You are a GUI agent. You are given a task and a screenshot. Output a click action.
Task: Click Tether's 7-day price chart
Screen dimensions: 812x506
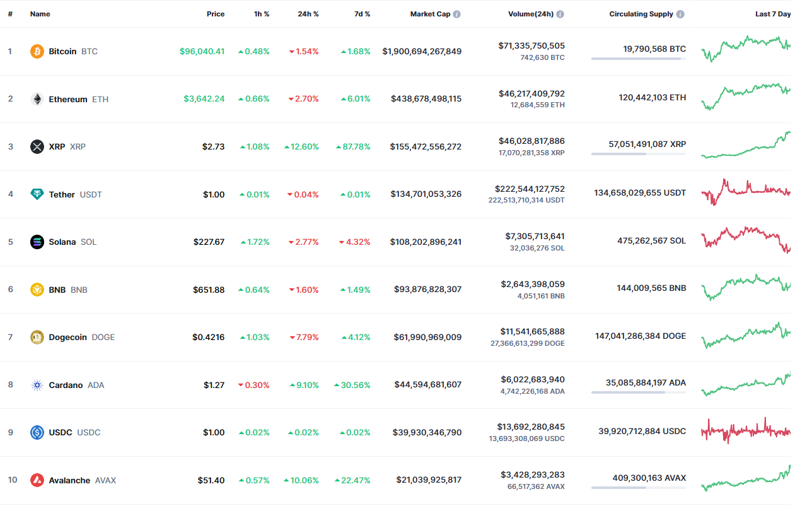tap(746, 191)
